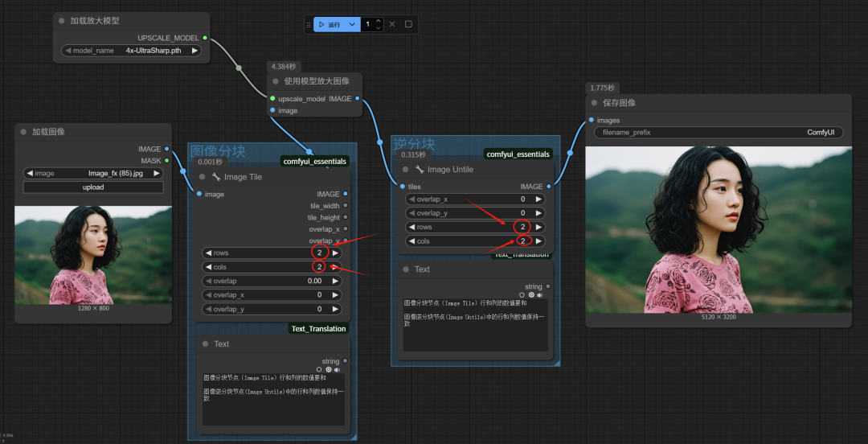Decrease the queue batch count with down arrow

point(378,27)
